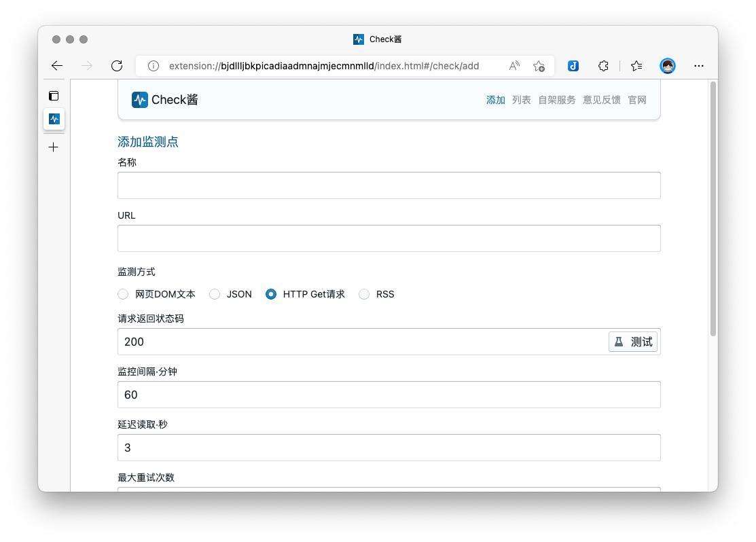This screenshot has height=542, width=756.
Task: Click the Favorites star with list icon
Action: 636,65
